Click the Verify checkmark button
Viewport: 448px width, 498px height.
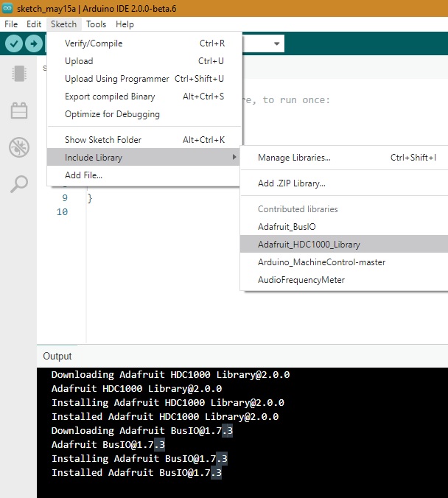(x=14, y=43)
